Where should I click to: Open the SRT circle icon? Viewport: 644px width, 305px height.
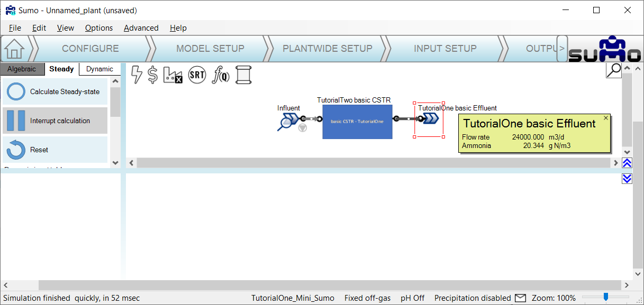(197, 75)
